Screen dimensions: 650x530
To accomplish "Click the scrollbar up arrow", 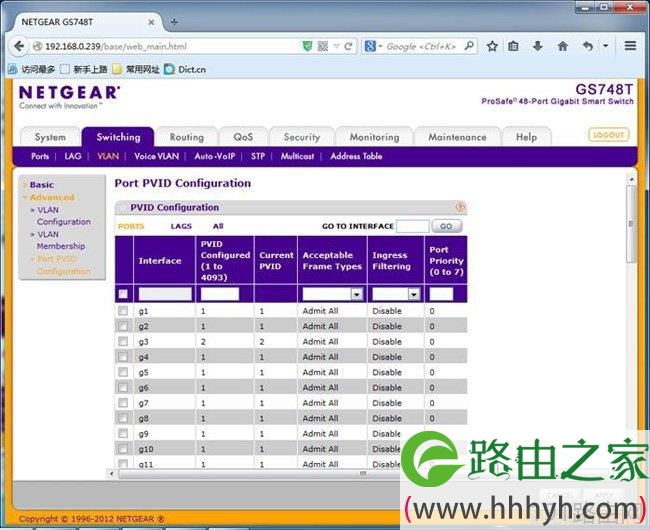I will click(631, 179).
